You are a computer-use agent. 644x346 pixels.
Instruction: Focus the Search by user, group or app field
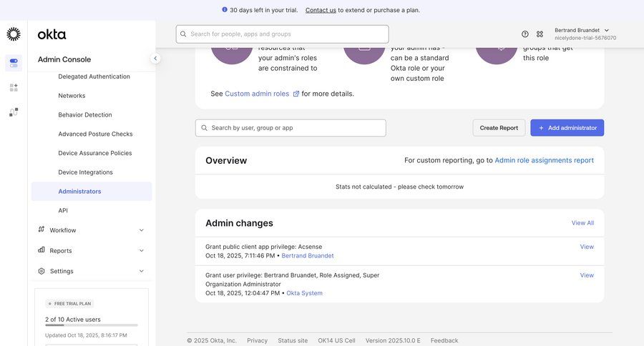[291, 128]
